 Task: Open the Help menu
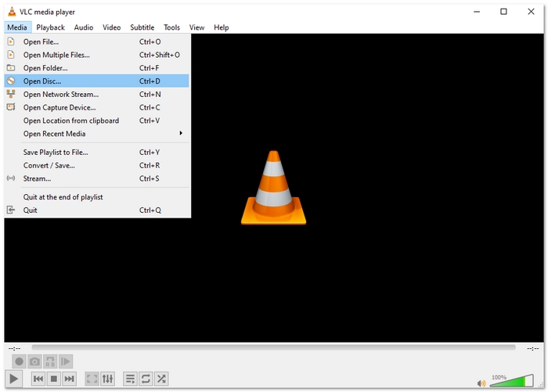coord(222,27)
